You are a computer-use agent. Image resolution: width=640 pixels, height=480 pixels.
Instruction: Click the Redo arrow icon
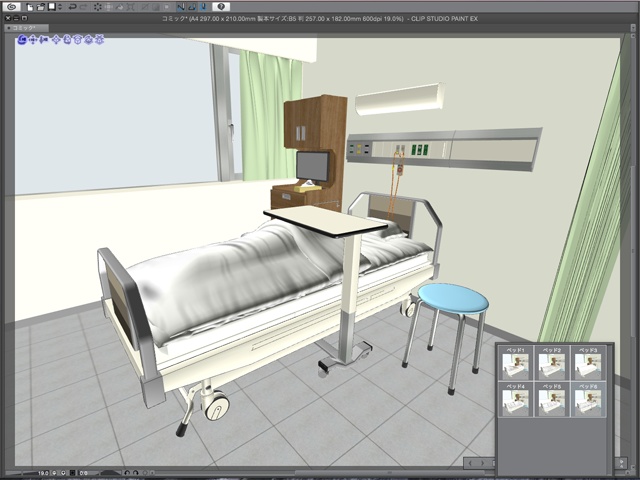(83, 7)
